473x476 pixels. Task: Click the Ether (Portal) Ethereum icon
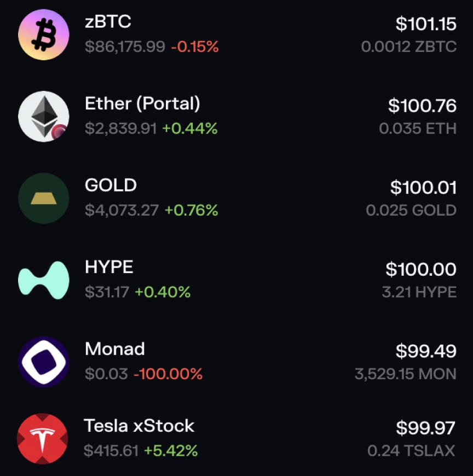pyautogui.click(x=44, y=117)
